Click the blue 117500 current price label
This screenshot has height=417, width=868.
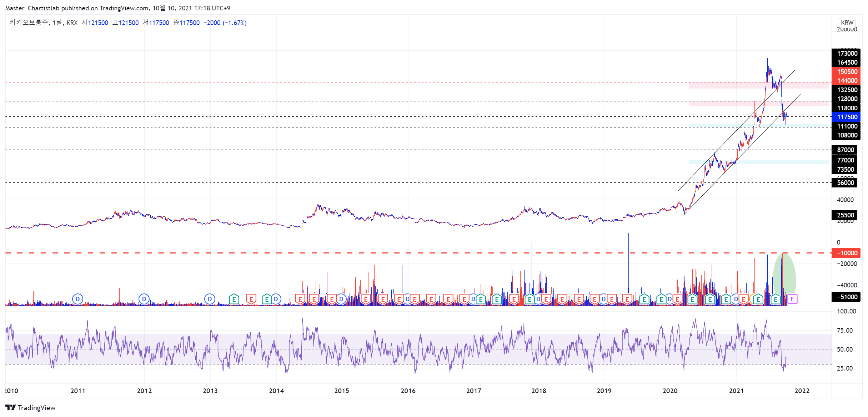coord(846,117)
